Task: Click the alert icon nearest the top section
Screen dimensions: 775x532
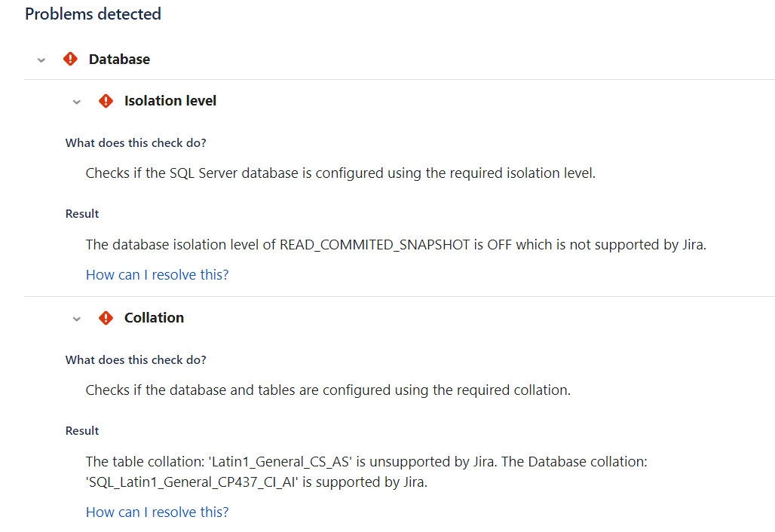Action: [x=69, y=59]
